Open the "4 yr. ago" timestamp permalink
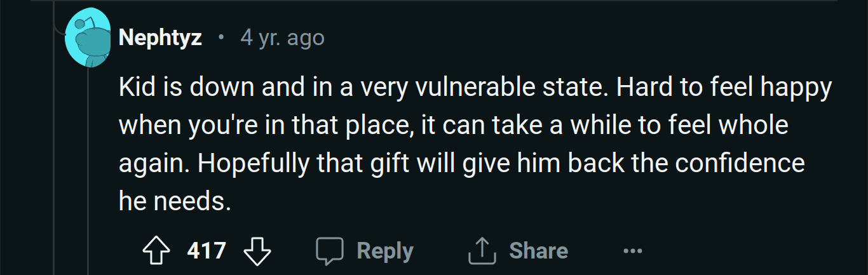868x275 pixels. coord(282,38)
